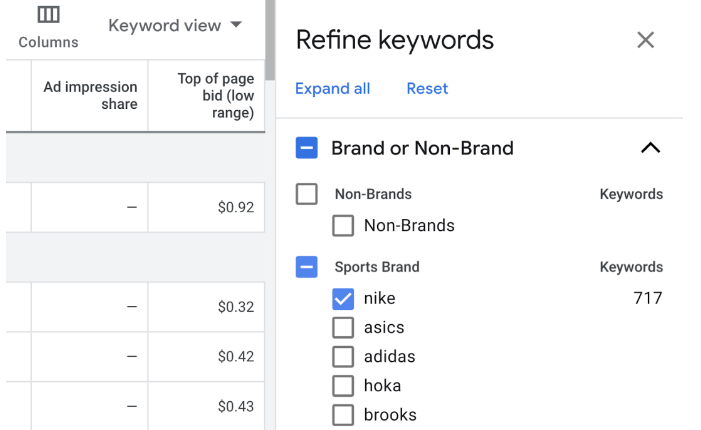Collapse the Brand or Non-Brand section
Viewport: 701px width, 430px height.
(650, 148)
